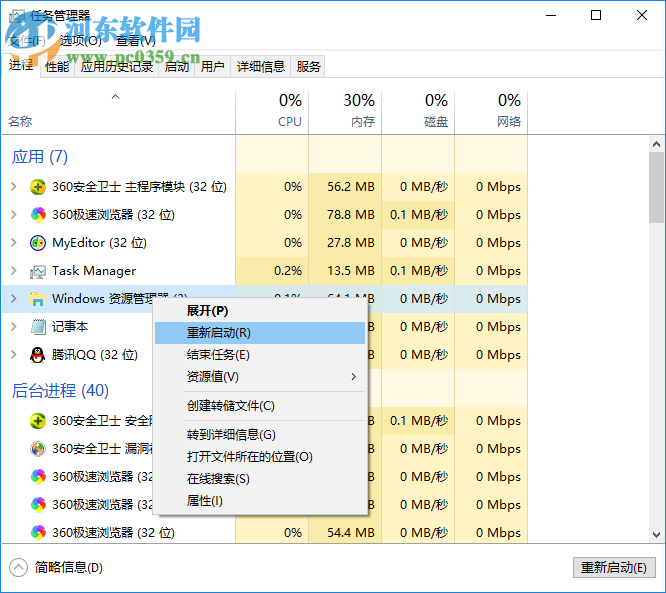Expand the 记事本 process row
The height and width of the screenshot is (593, 666).
(x=14, y=327)
